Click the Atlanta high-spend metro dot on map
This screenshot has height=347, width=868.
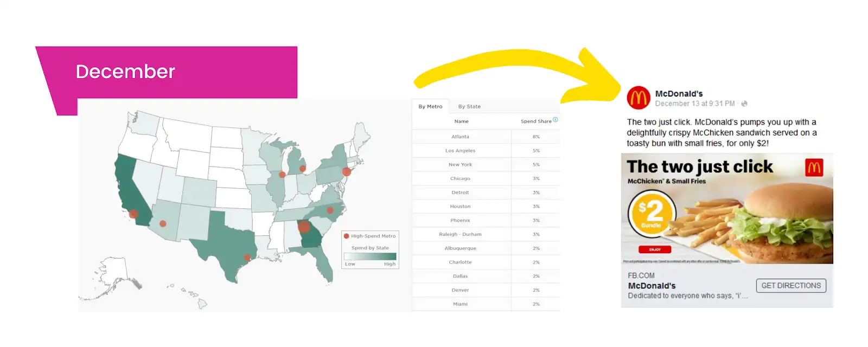304,227
